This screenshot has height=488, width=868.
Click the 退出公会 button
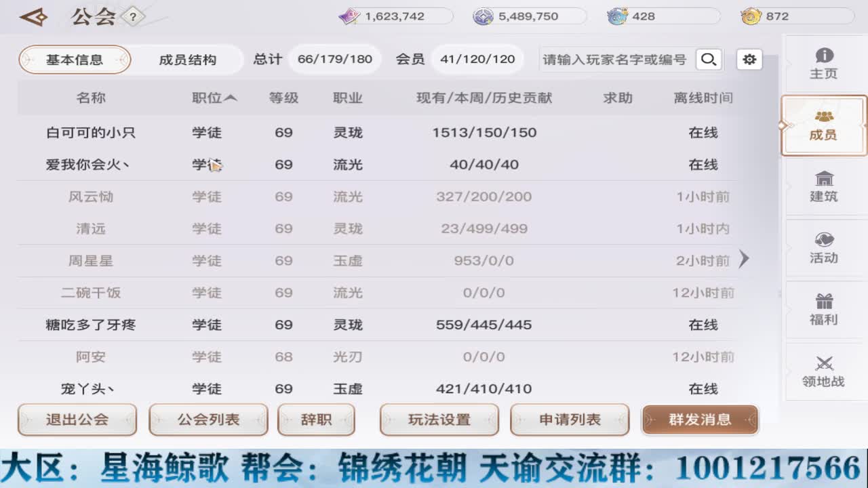77,420
